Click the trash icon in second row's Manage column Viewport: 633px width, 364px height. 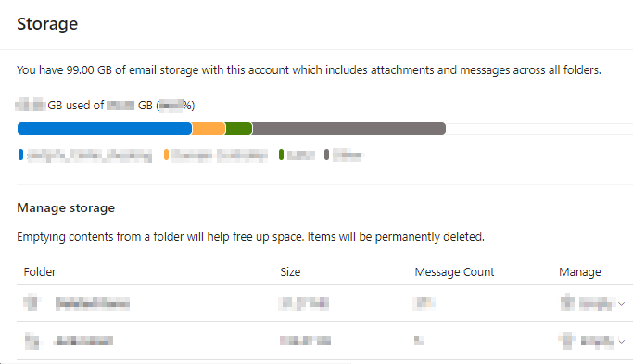567,341
